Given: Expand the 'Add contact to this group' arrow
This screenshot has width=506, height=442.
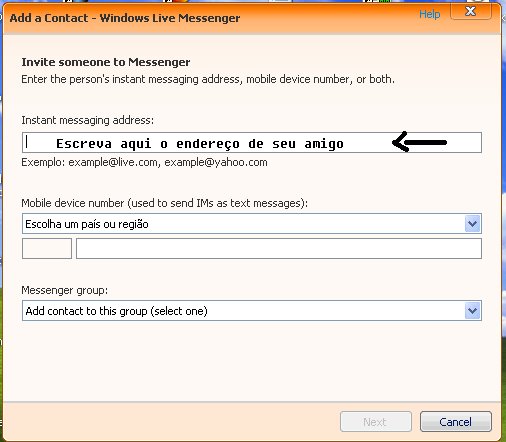Looking at the screenshot, I should [473, 311].
